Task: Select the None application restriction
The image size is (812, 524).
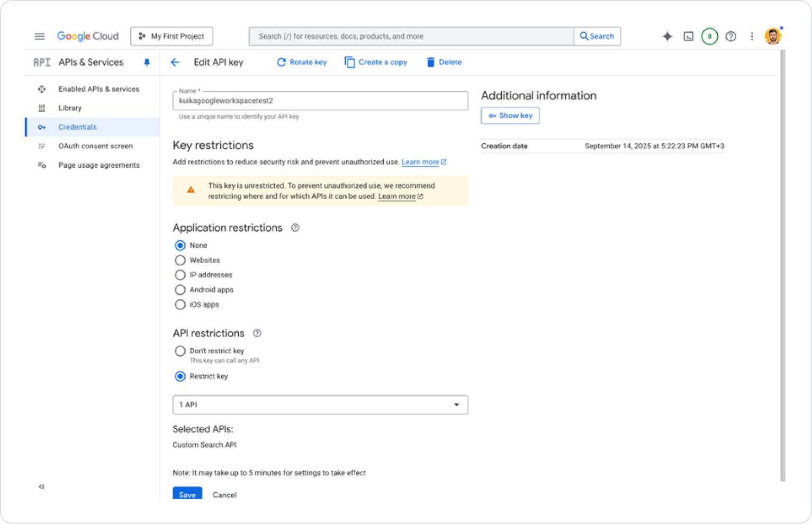Action: pyautogui.click(x=181, y=246)
